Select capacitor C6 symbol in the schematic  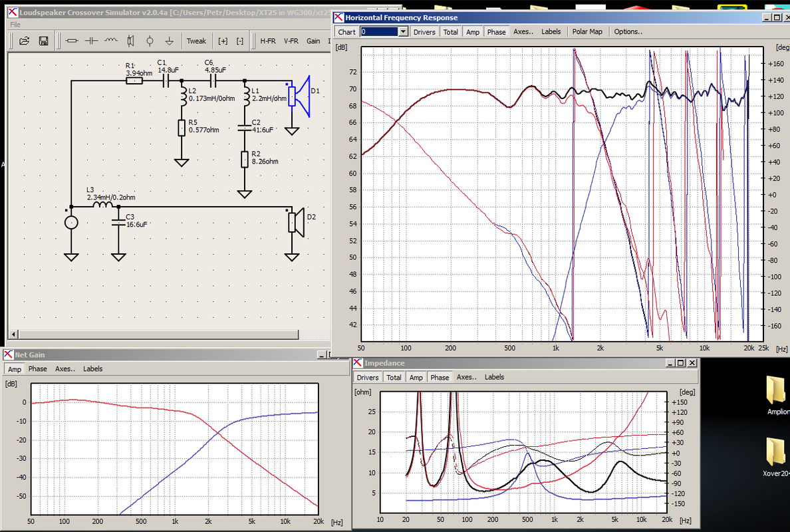[213, 80]
